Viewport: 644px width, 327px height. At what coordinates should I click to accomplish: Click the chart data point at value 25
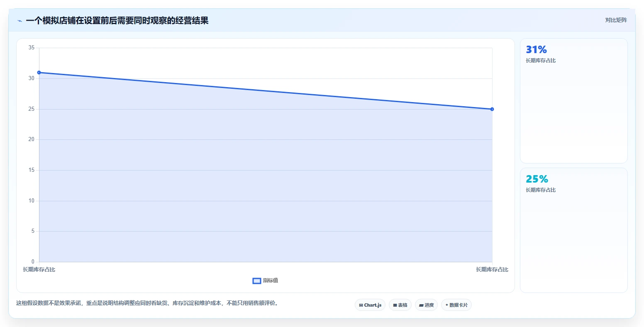pos(492,109)
